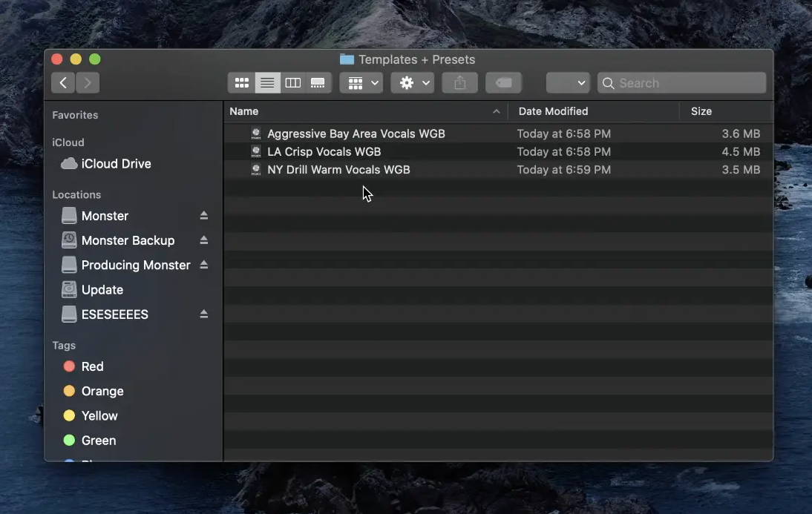Toggle the Name column sort direction arrow
Image resolution: width=812 pixels, height=514 pixels.
pyautogui.click(x=496, y=111)
